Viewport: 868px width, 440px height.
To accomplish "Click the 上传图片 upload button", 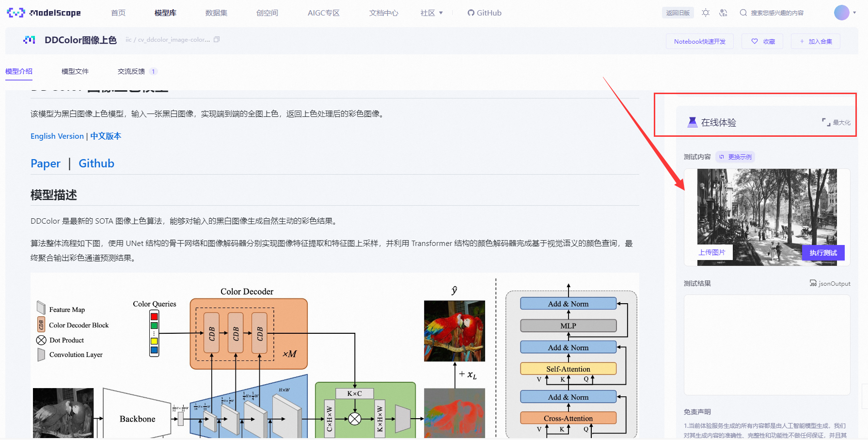I will tap(712, 252).
